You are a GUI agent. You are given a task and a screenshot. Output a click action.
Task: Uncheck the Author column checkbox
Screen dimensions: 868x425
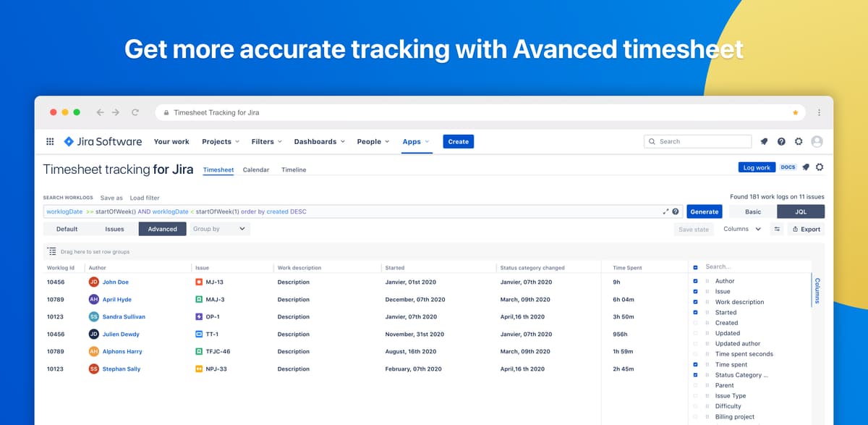[695, 281]
